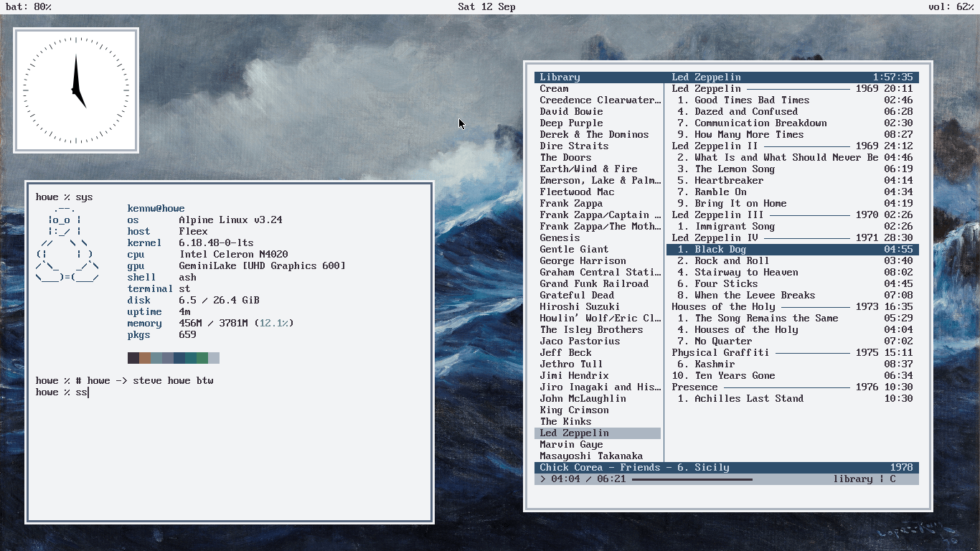The height and width of the screenshot is (551, 980).
Task: Click the now playing Chick Corea status line
Action: pos(726,468)
